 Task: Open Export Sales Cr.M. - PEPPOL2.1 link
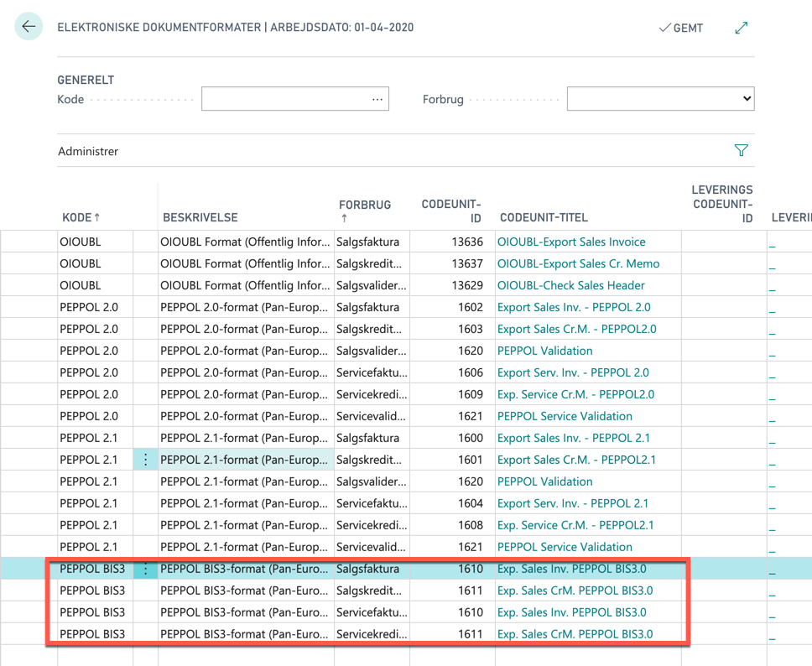576,460
